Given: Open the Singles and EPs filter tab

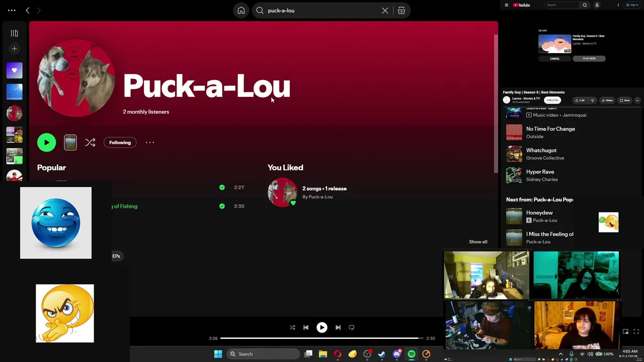Looking at the screenshot, I should coord(116,256).
